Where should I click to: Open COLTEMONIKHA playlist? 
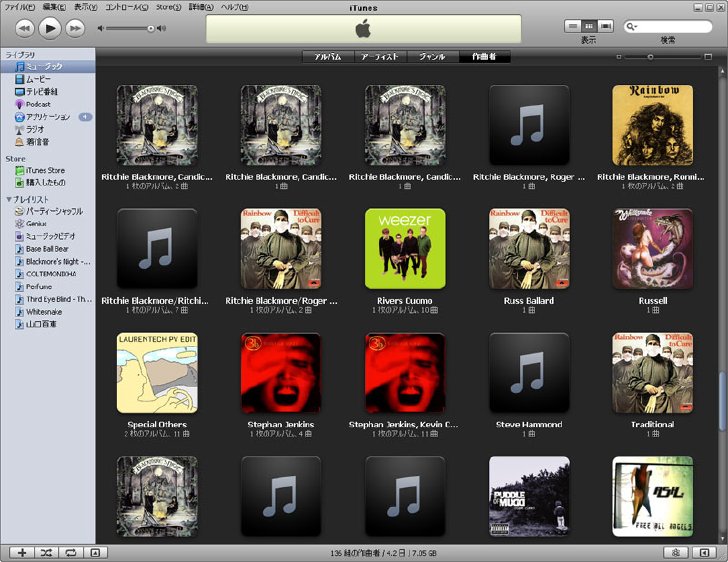coord(48,274)
